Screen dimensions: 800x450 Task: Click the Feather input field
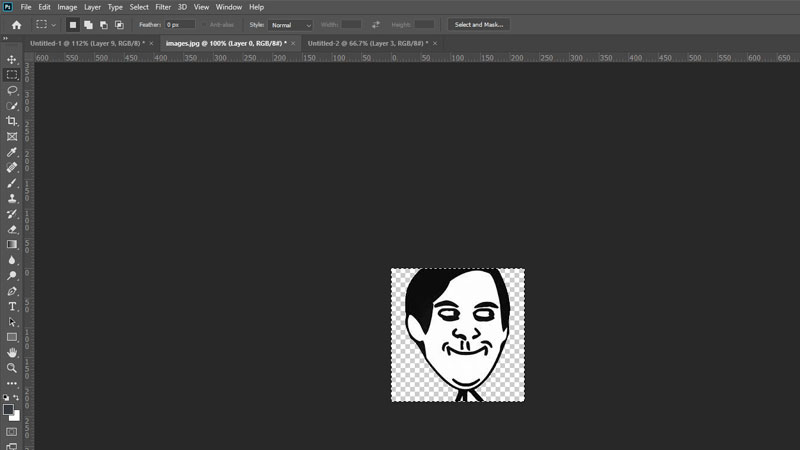180,24
